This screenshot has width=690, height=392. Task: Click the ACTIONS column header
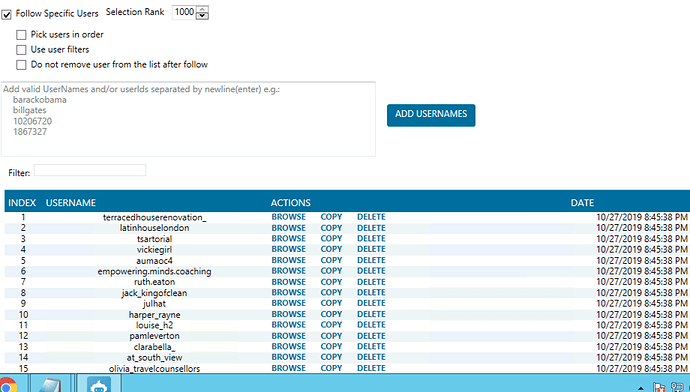(x=290, y=203)
